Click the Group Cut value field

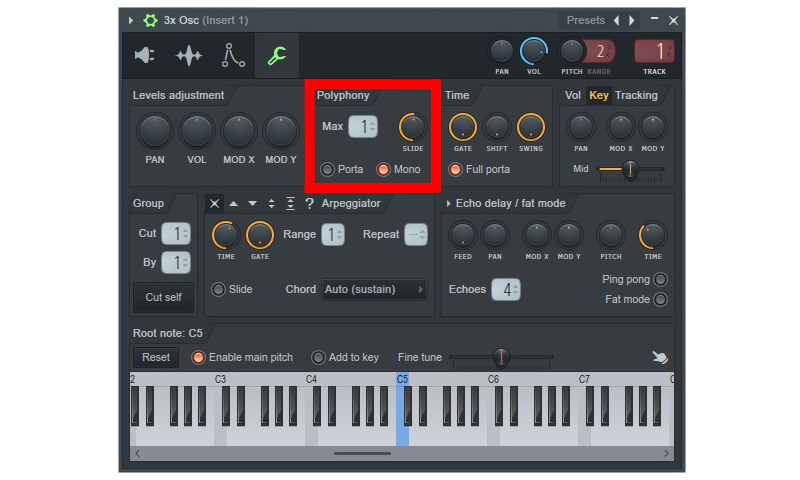click(x=176, y=234)
